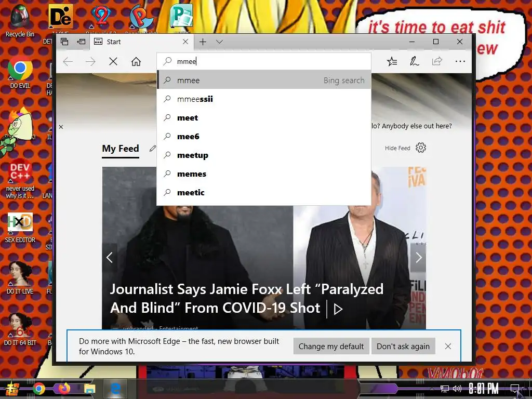Open the red number 2 desktop icon
The height and width of the screenshot is (399, 532).
pos(101,16)
